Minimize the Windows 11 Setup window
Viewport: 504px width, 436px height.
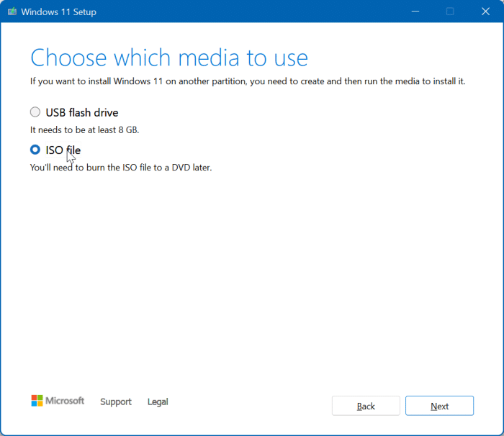click(415, 12)
